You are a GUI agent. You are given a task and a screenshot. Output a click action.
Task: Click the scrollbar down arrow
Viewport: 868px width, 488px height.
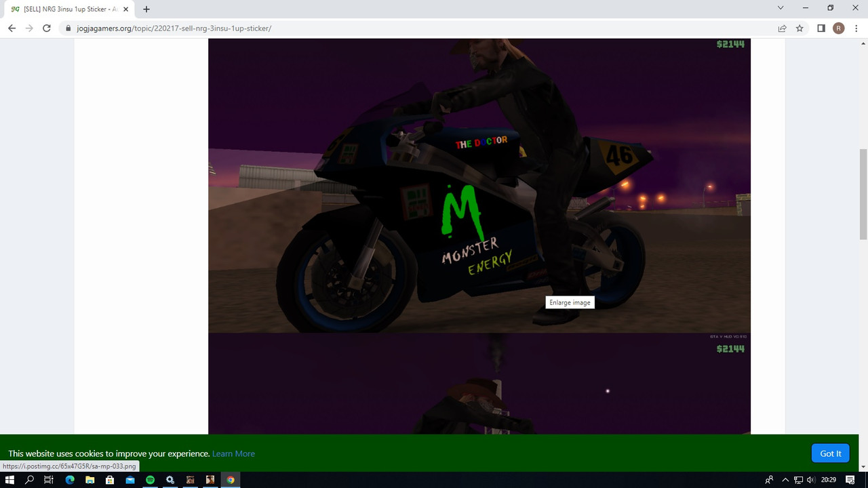pos(863,467)
